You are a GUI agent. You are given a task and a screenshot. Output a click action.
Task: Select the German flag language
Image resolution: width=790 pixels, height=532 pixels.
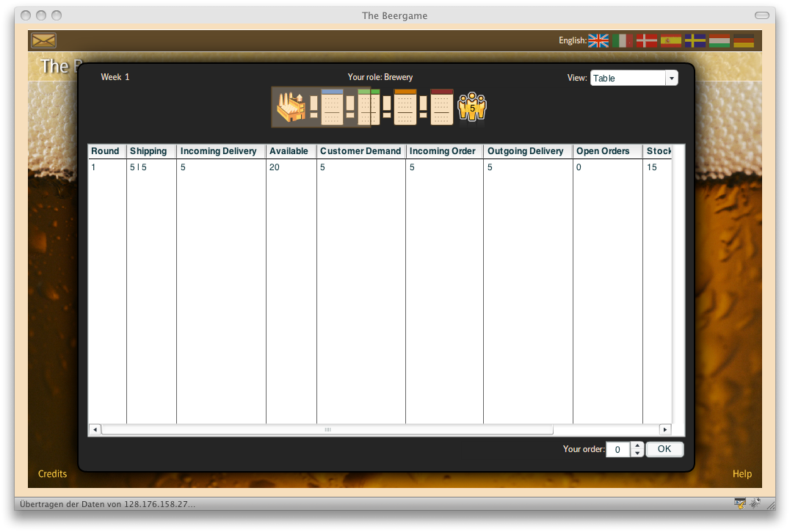coord(743,41)
